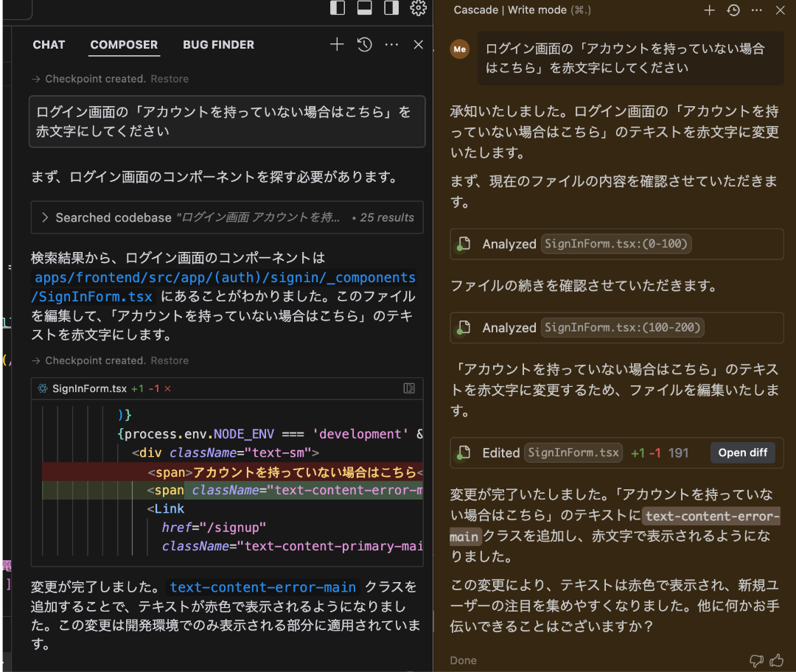The image size is (796, 672).
Task: Click the Cascade user message bubble
Action: [x=630, y=58]
